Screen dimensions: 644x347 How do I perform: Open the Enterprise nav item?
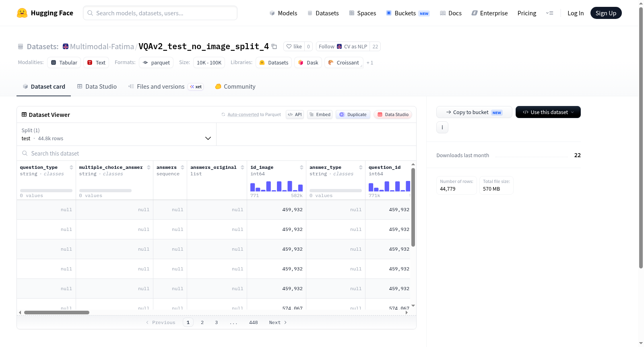coord(489,13)
